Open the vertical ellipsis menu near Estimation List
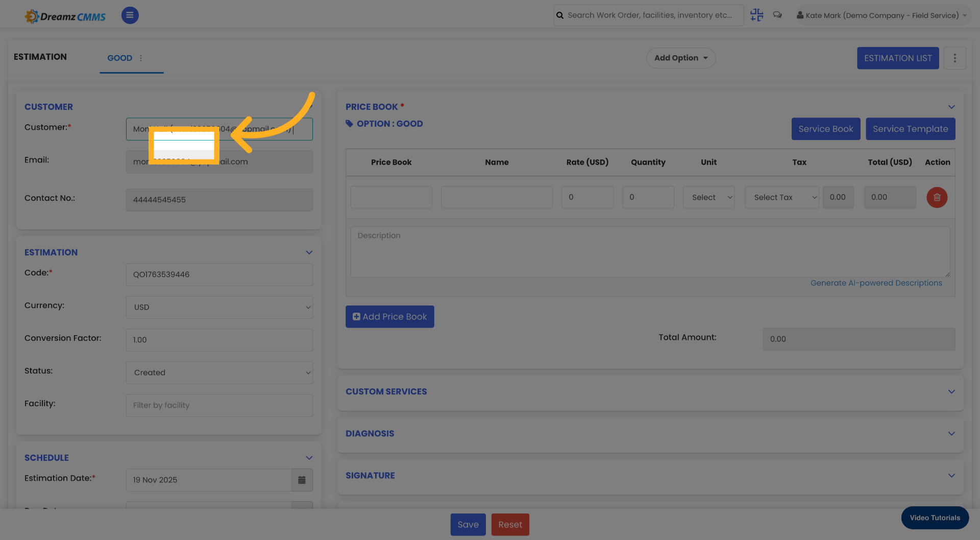The height and width of the screenshot is (540, 980). click(955, 58)
